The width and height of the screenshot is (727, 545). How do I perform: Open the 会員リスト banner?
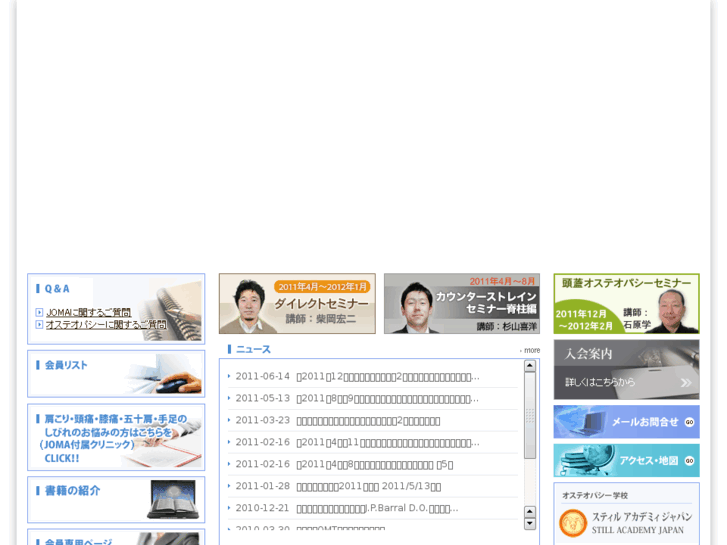(116, 374)
